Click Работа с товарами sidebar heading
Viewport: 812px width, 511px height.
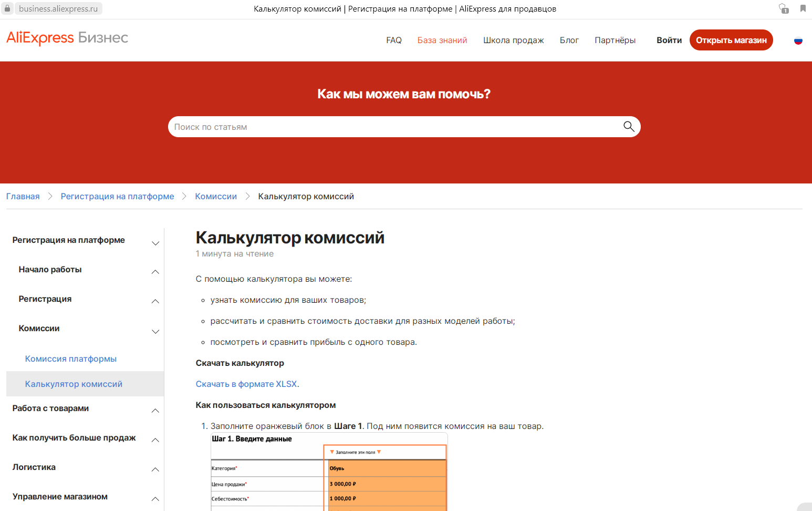point(51,408)
